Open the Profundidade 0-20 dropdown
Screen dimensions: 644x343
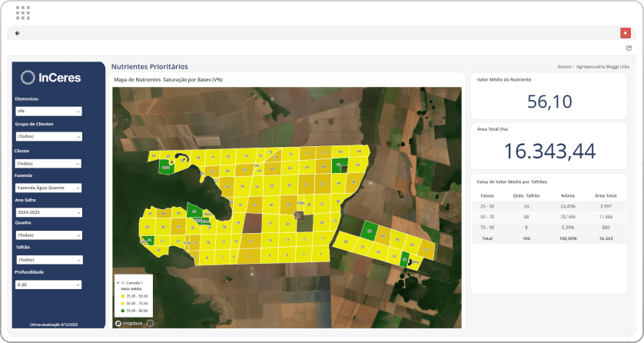pos(48,285)
